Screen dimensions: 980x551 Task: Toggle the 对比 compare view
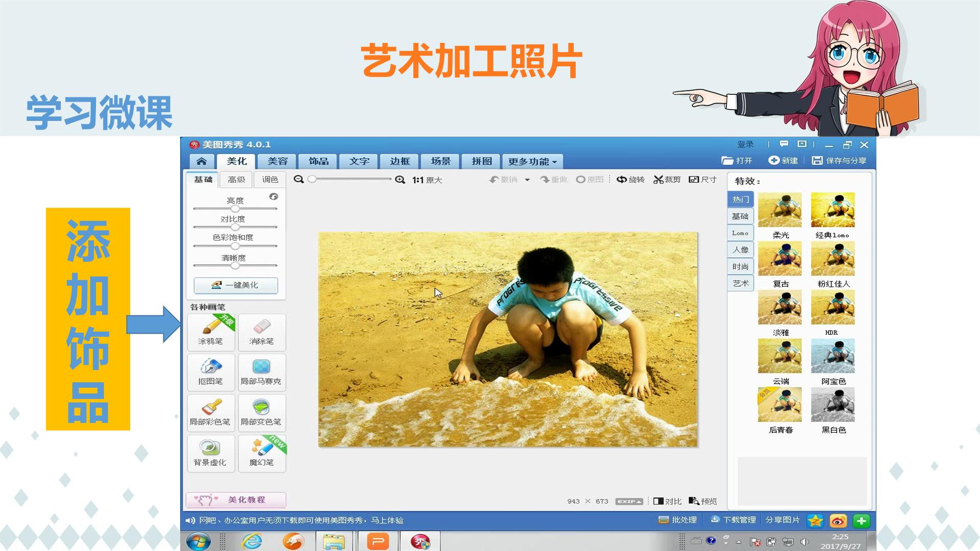(x=667, y=501)
